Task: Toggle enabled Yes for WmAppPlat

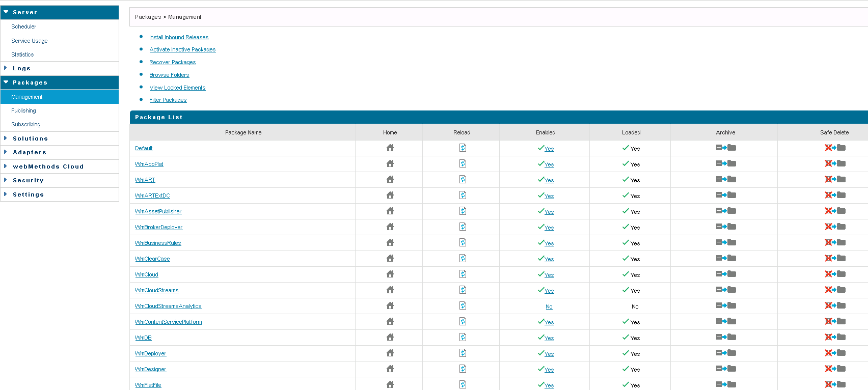Action: point(549,164)
